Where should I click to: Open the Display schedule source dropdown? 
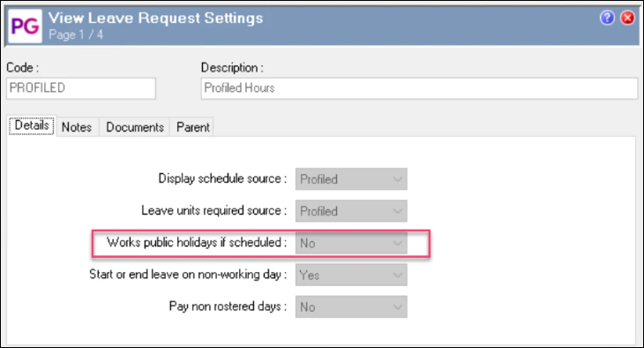(351, 179)
